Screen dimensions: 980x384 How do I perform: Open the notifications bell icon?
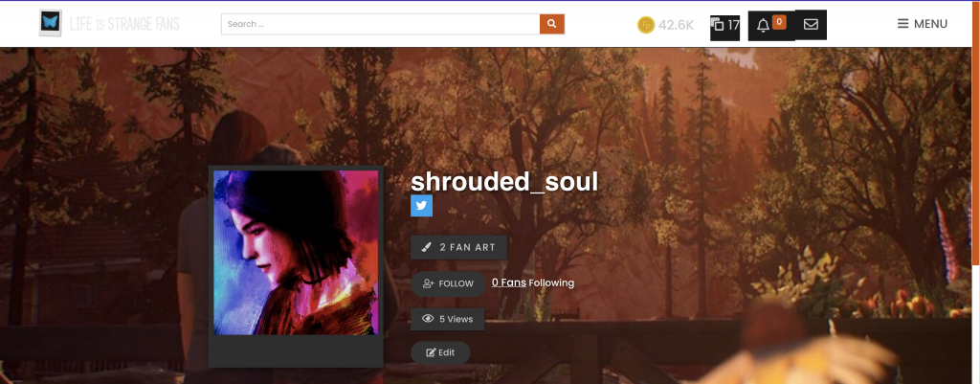763,26
